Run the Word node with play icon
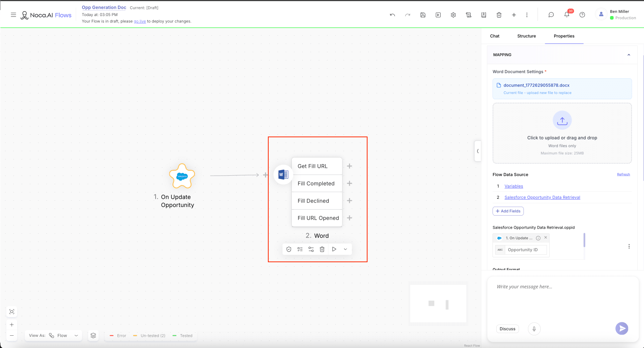This screenshot has height=348, width=644. click(x=334, y=249)
